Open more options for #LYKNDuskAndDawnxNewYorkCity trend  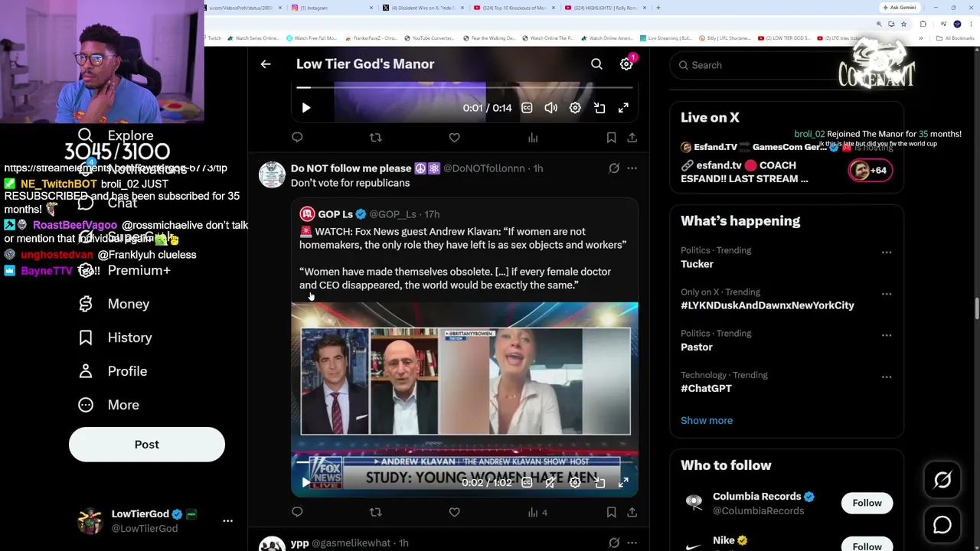tap(887, 294)
